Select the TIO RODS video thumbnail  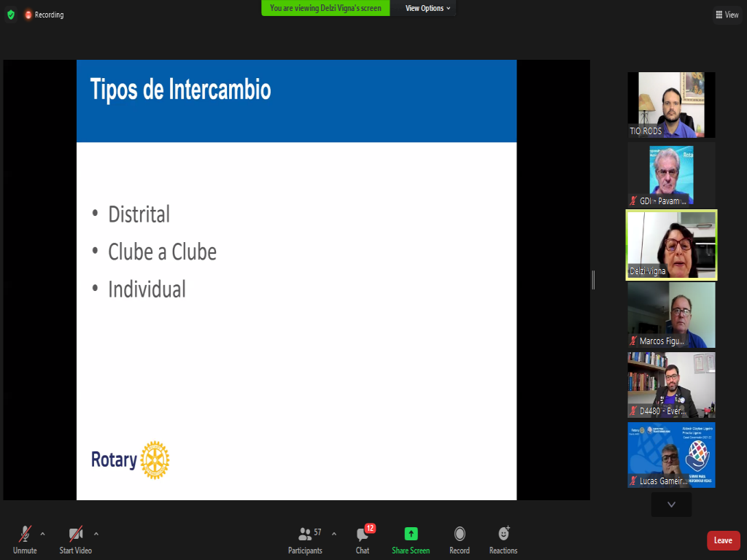point(671,105)
